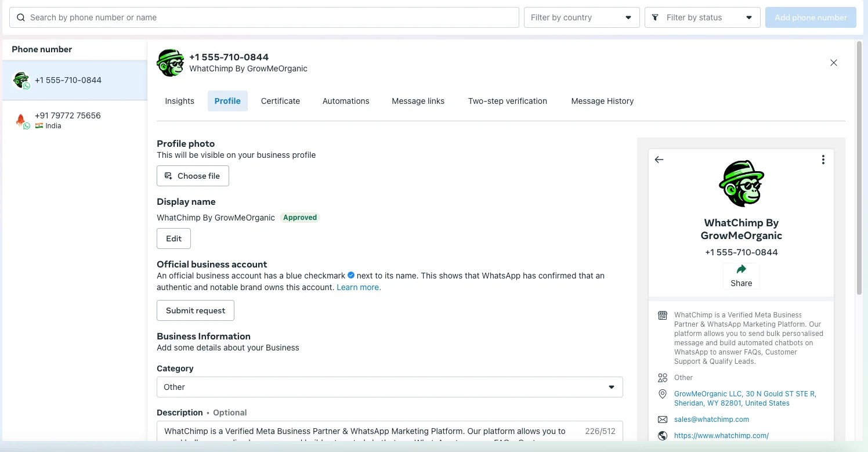Image resolution: width=868 pixels, height=452 pixels.
Task: Click the back arrow in profile preview
Action: (x=659, y=160)
